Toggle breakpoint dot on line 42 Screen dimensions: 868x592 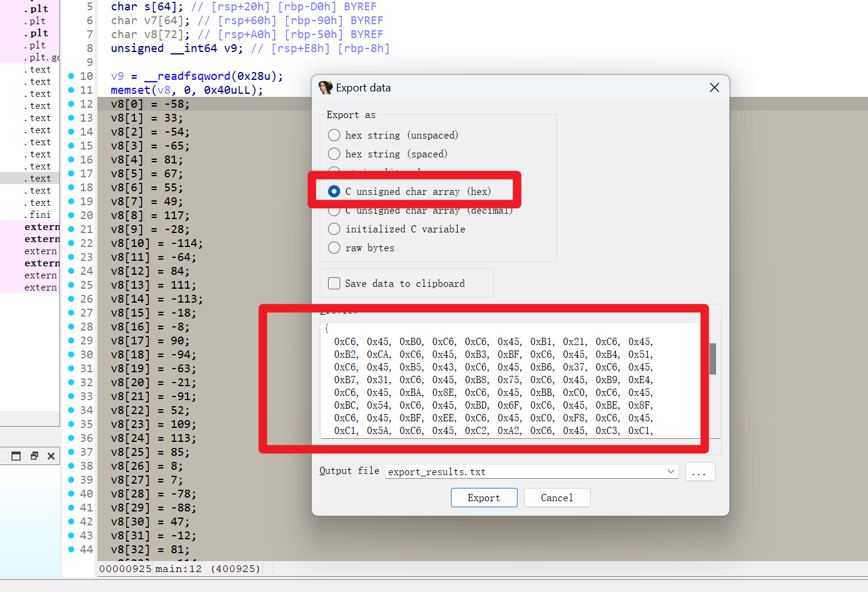tap(71, 521)
